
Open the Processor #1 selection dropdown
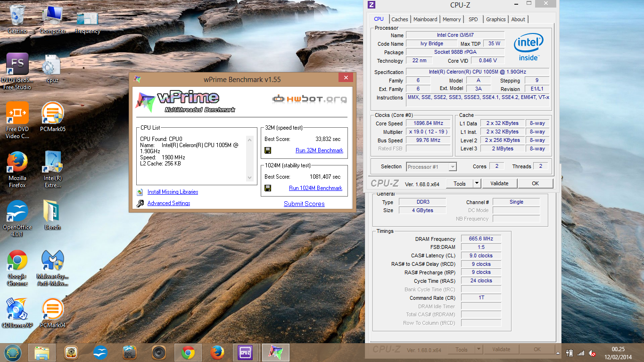(x=431, y=166)
